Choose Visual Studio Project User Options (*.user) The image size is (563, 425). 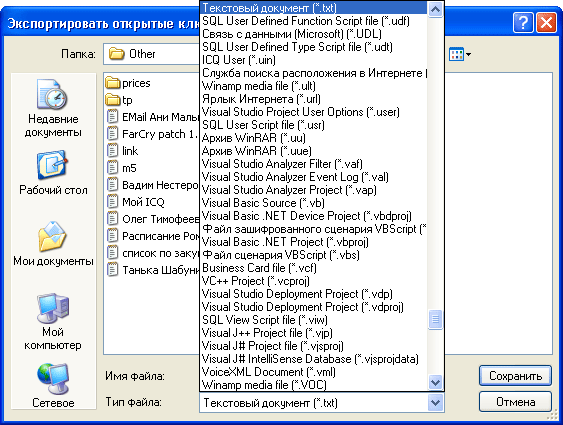click(313, 112)
